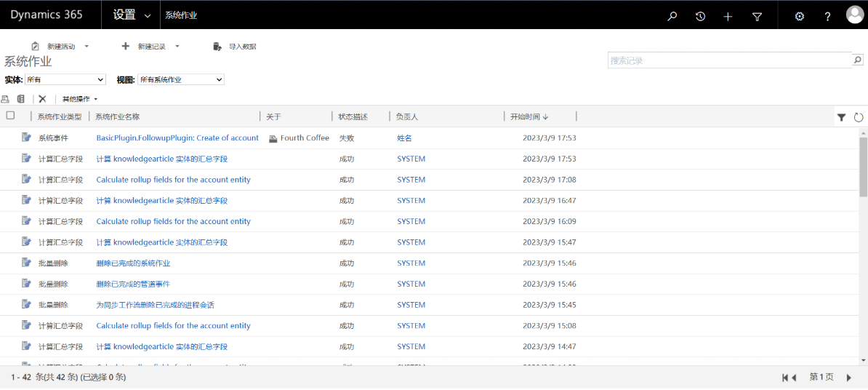Open BasicPlugin.FollowupPlugin system job link
868x390 pixels.
tap(177, 138)
